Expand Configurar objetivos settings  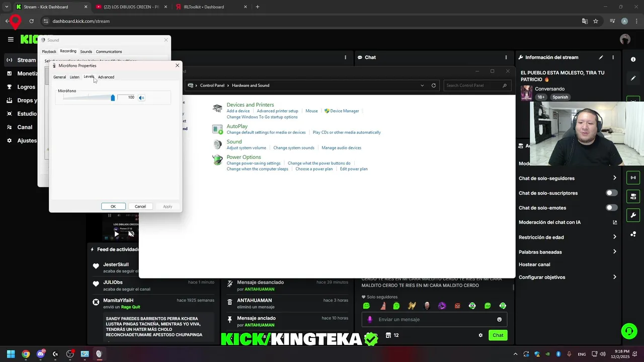tap(614, 277)
